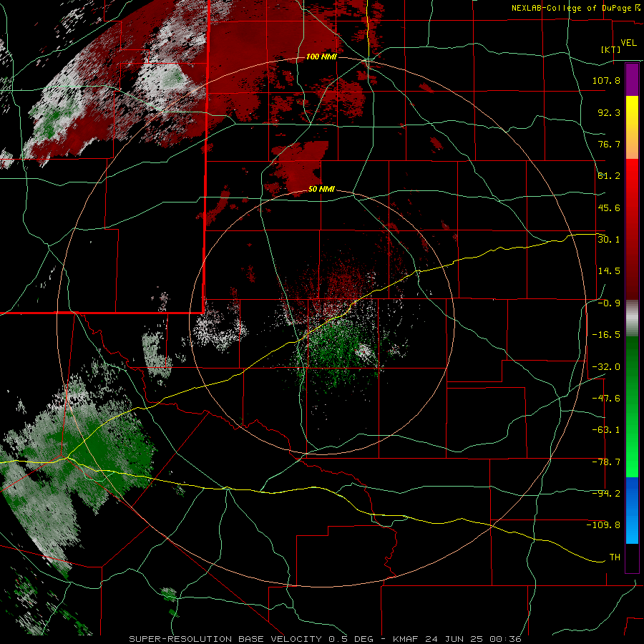Viewport: 644px width, 644px height.
Task: Select the 14.5 velocity scale value
Action: pyautogui.click(x=609, y=271)
